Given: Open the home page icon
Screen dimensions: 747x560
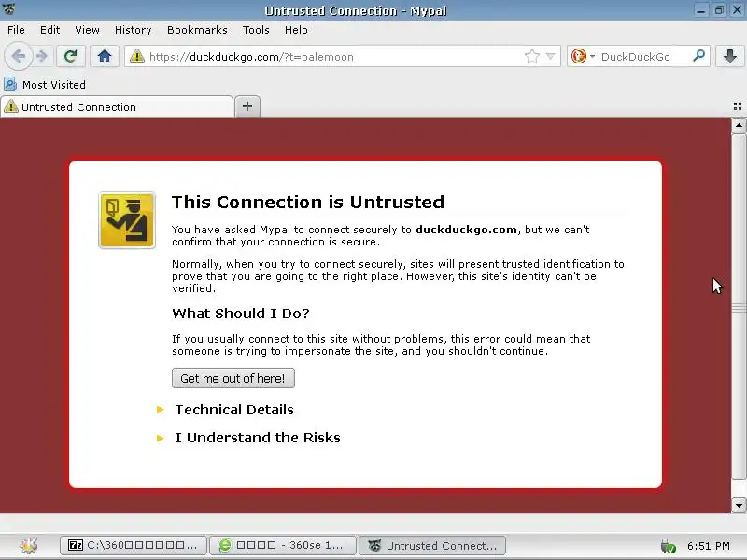Looking at the screenshot, I should click(x=105, y=56).
